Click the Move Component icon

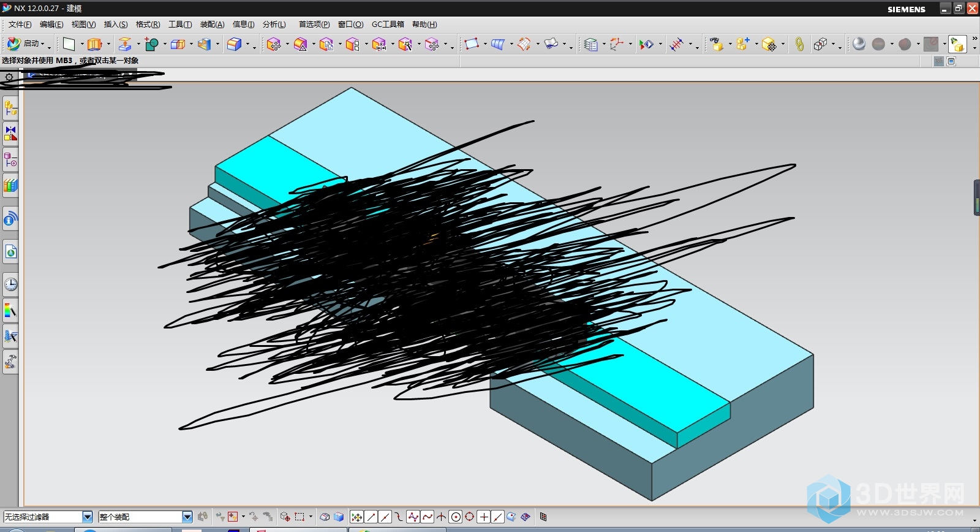pyautogui.click(x=769, y=44)
